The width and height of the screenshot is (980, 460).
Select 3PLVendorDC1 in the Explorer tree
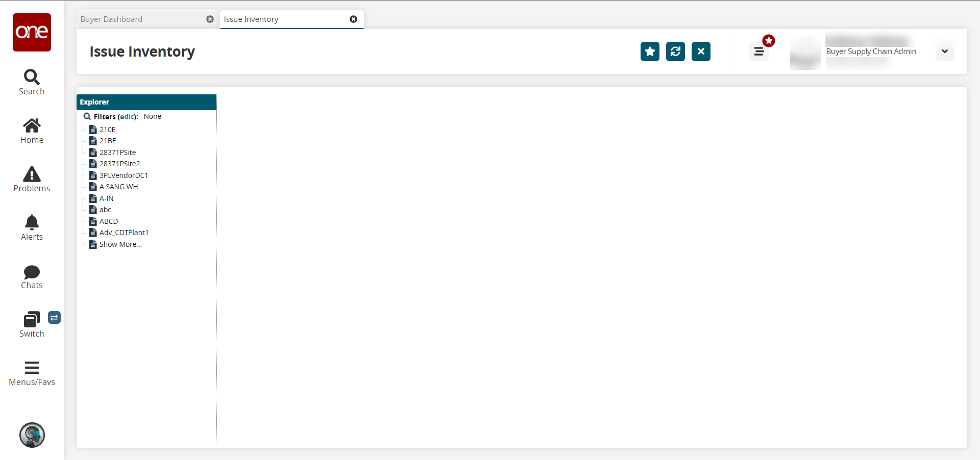pyautogui.click(x=124, y=175)
